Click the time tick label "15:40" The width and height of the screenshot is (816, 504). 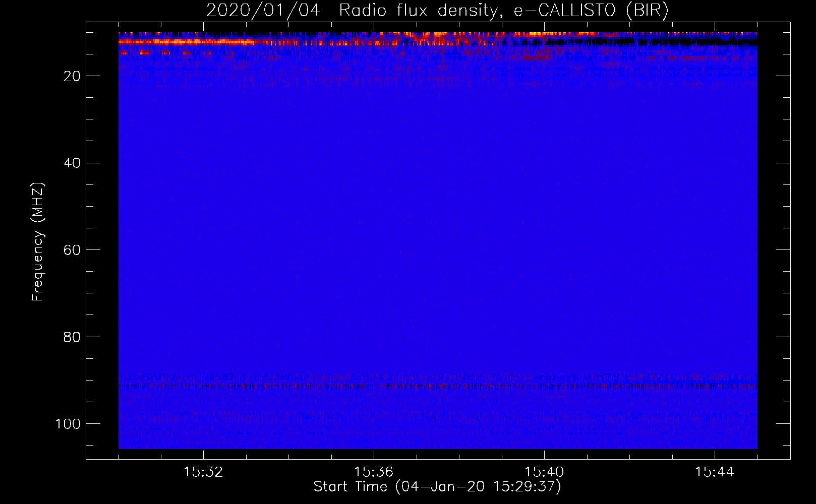click(544, 472)
